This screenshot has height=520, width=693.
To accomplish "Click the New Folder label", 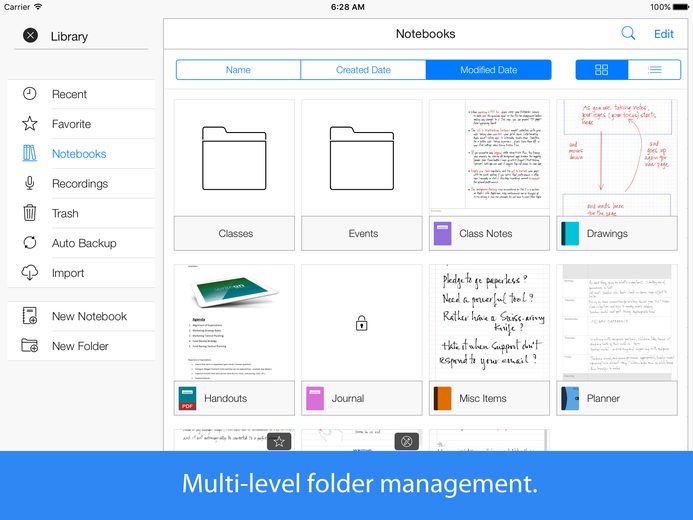I will click(x=80, y=346).
